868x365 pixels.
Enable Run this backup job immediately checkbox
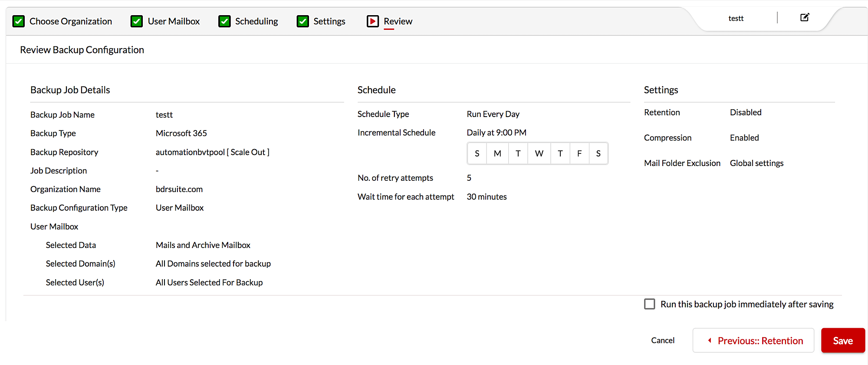click(650, 304)
